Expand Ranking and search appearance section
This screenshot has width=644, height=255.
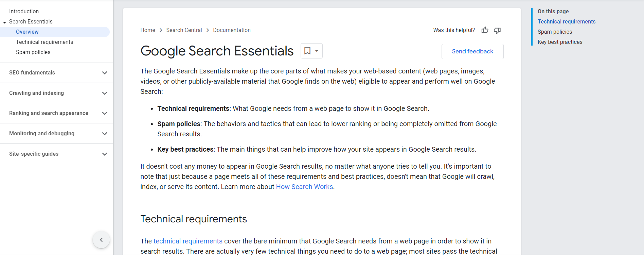[105, 113]
